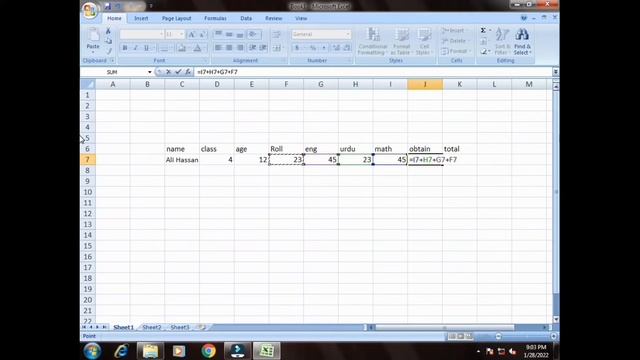
Task: Open Internet Explorer from the taskbar
Action: point(121,351)
